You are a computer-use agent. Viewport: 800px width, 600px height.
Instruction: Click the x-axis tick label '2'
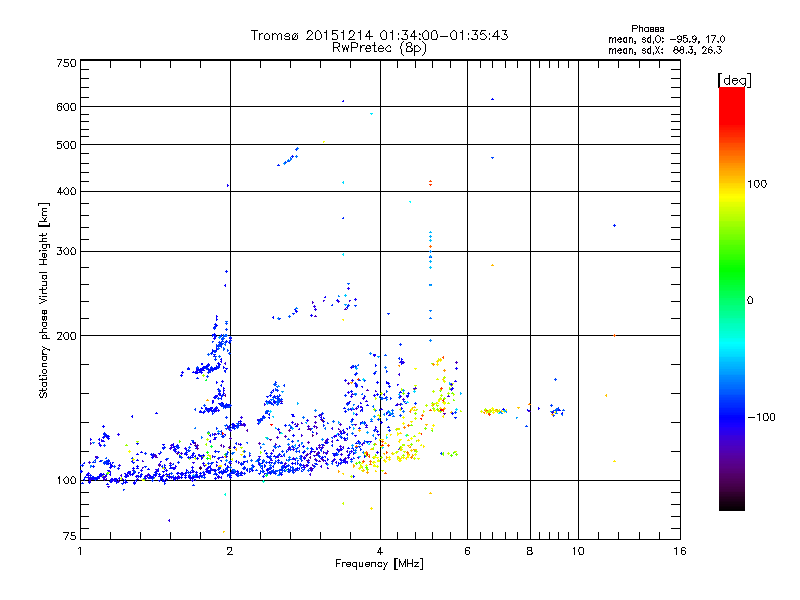230,551
